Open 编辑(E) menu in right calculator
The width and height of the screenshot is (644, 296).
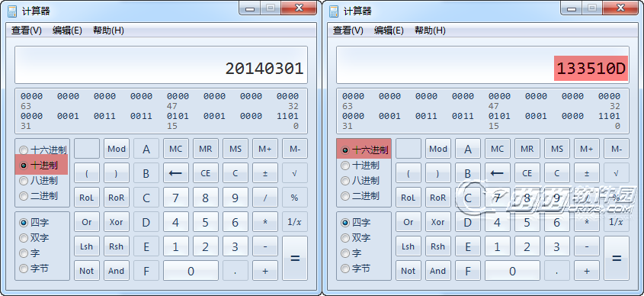tap(389, 31)
